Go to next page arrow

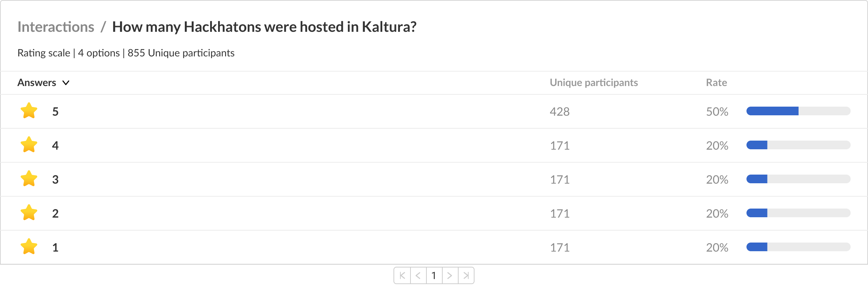450,276
